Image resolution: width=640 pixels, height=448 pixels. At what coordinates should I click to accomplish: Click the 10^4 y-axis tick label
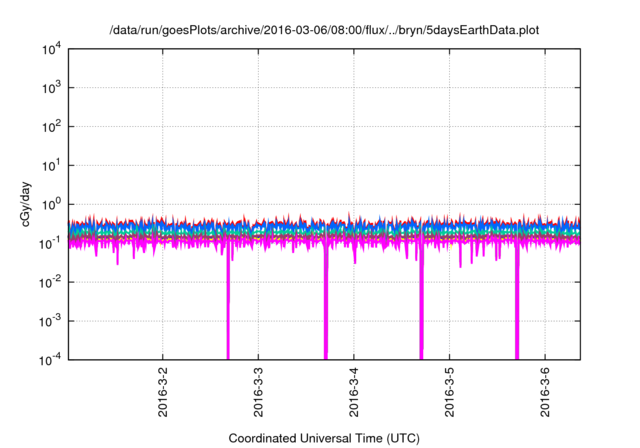coord(51,50)
